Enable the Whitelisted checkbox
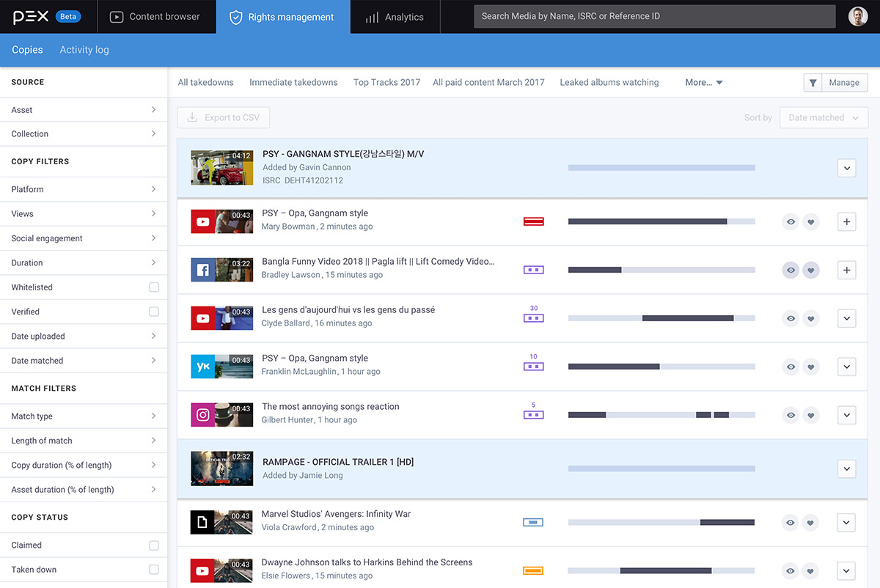Screen dimensions: 880x588 click(x=154, y=287)
